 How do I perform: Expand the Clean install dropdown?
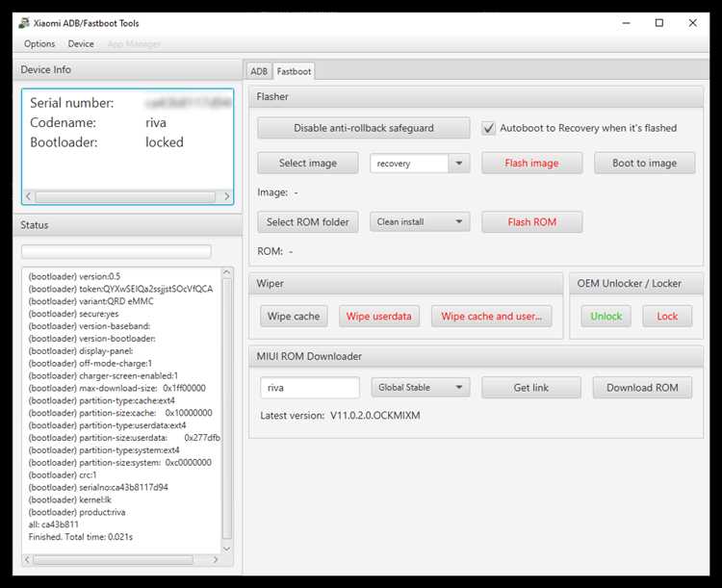click(420, 222)
